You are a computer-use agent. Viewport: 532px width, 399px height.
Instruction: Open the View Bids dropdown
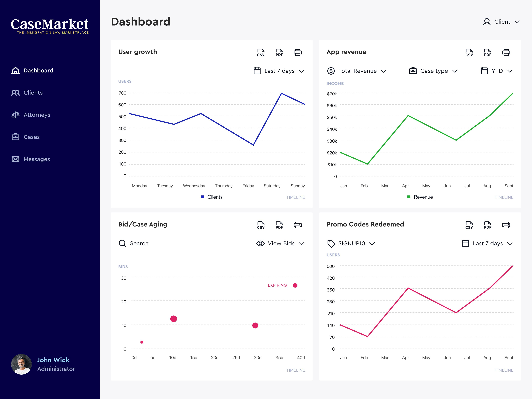click(280, 243)
